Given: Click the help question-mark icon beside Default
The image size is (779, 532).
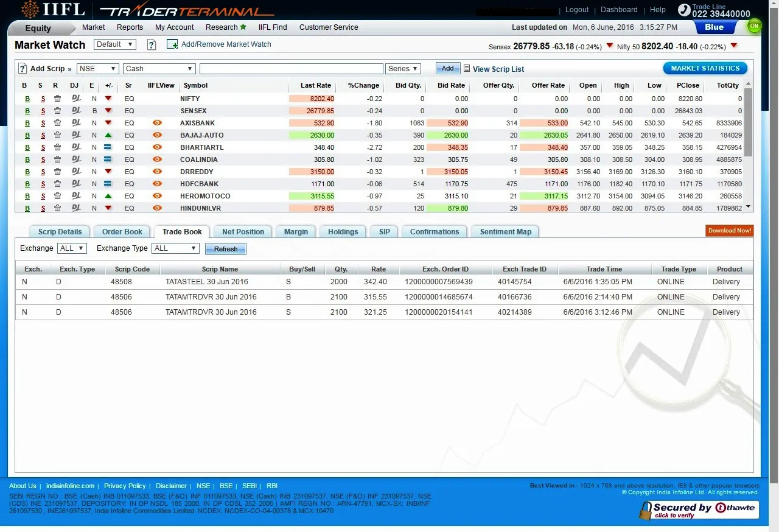Looking at the screenshot, I should coord(152,44).
